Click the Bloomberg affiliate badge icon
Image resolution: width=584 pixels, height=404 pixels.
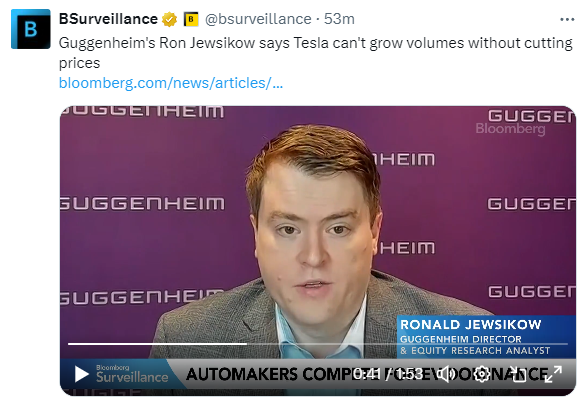coord(191,19)
